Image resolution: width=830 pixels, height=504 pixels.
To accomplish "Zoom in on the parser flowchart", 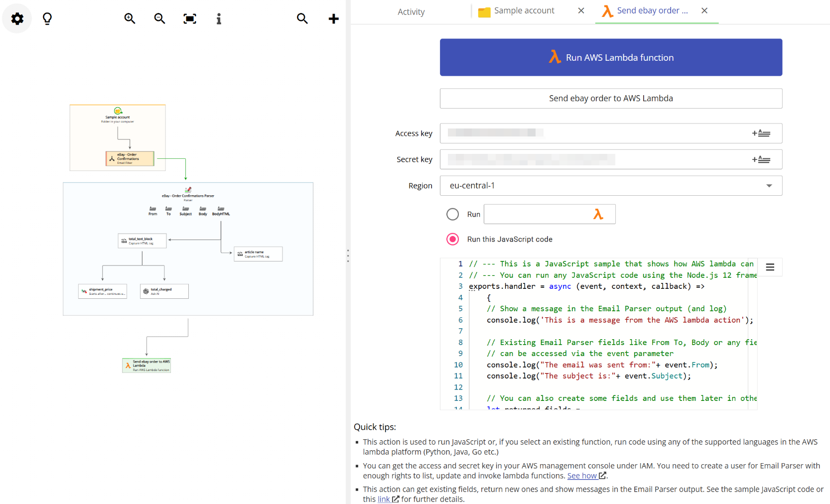I will click(129, 18).
